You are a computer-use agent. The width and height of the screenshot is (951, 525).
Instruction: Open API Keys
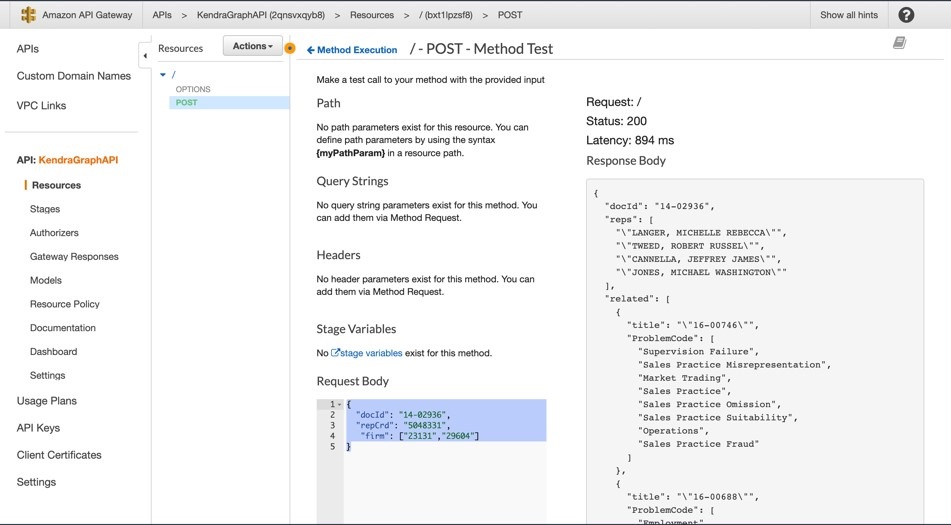38,428
